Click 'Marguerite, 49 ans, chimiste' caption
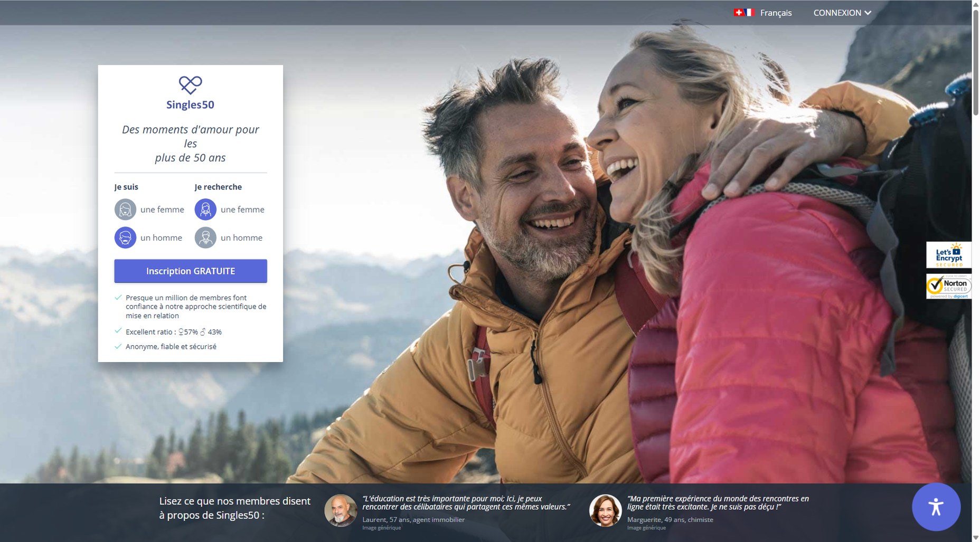 tap(670, 520)
